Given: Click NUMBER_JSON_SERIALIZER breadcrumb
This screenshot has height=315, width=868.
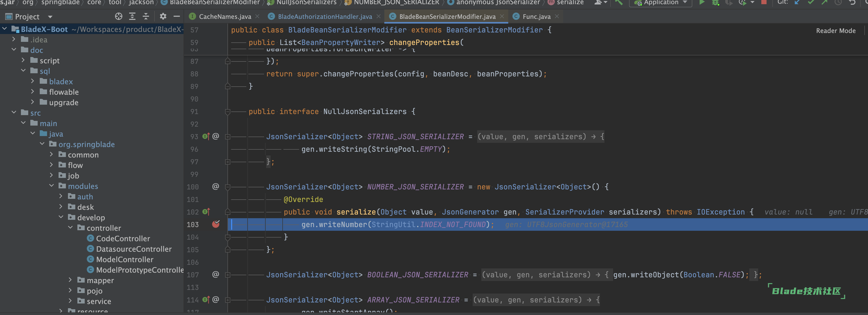Looking at the screenshot, I should 396,2.
